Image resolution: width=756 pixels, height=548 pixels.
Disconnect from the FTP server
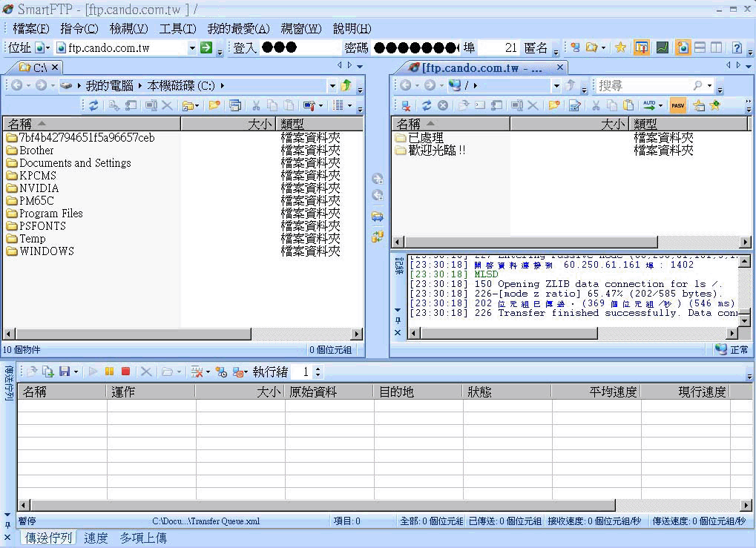pyautogui.click(x=406, y=105)
